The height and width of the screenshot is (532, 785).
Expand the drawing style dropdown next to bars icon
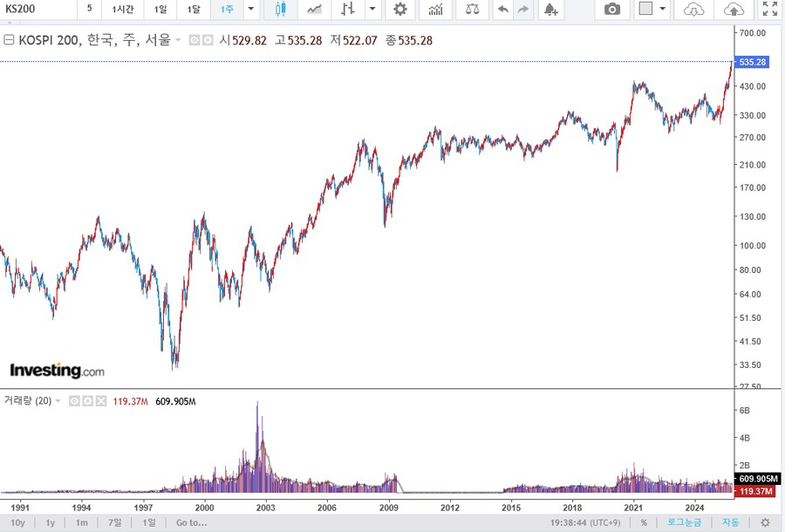[372, 9]
